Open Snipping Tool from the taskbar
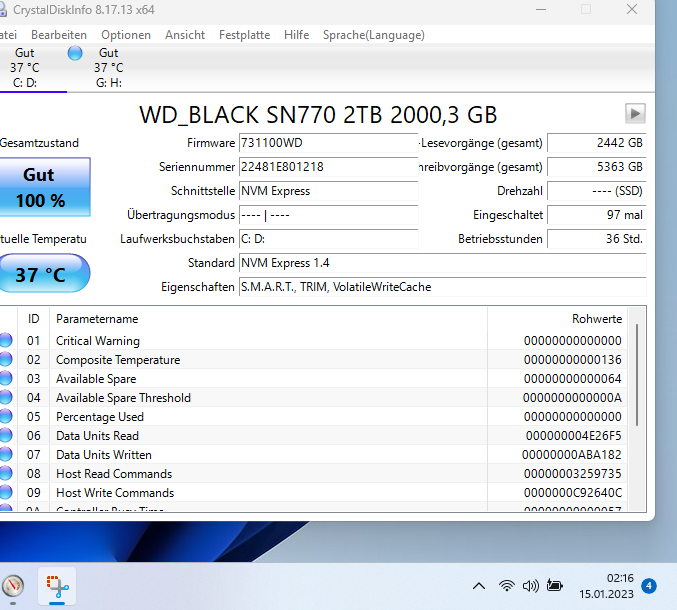This screenshot has width=677, height=610. (57, 586)
